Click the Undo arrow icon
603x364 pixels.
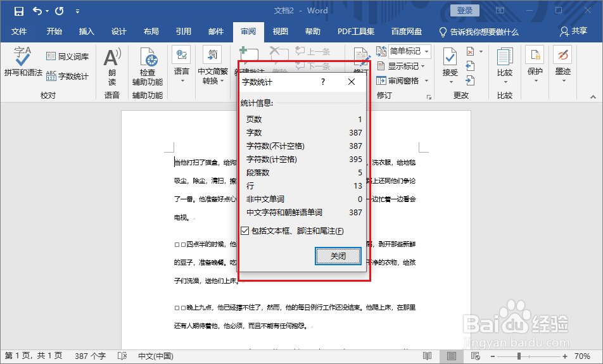coord(37,11)
